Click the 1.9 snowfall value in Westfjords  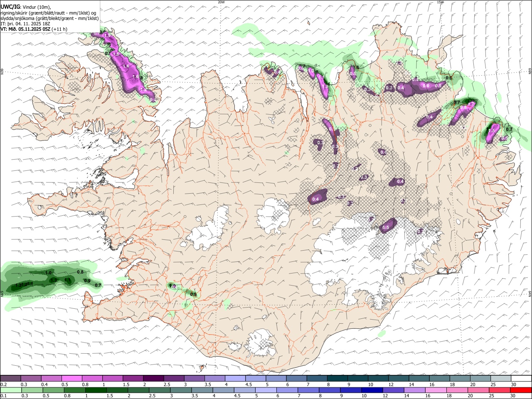point(107,36)
